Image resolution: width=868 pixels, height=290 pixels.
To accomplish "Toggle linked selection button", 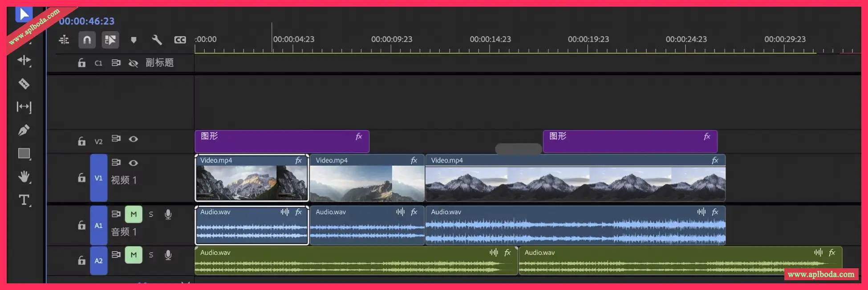I will click(110, 40).
